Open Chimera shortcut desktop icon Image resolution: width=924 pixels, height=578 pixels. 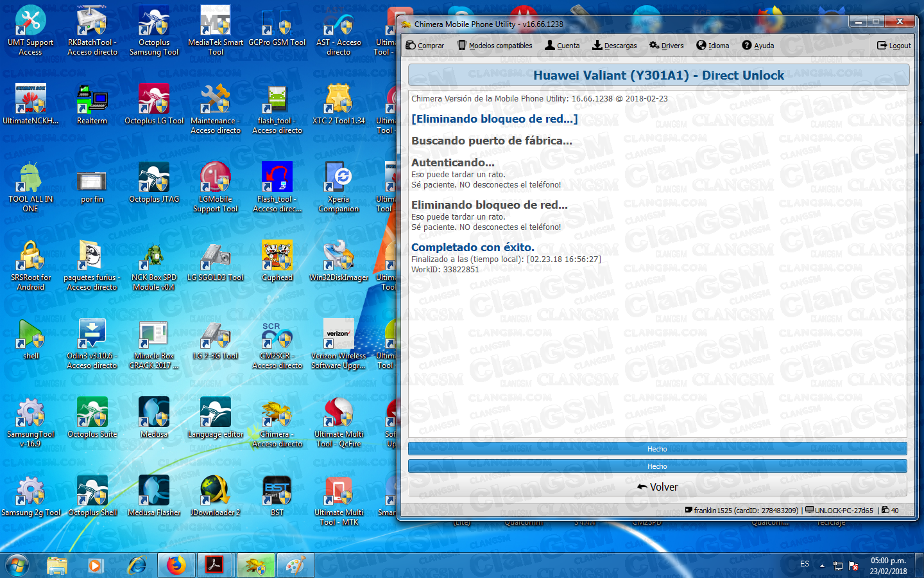(x=277, y=422)
